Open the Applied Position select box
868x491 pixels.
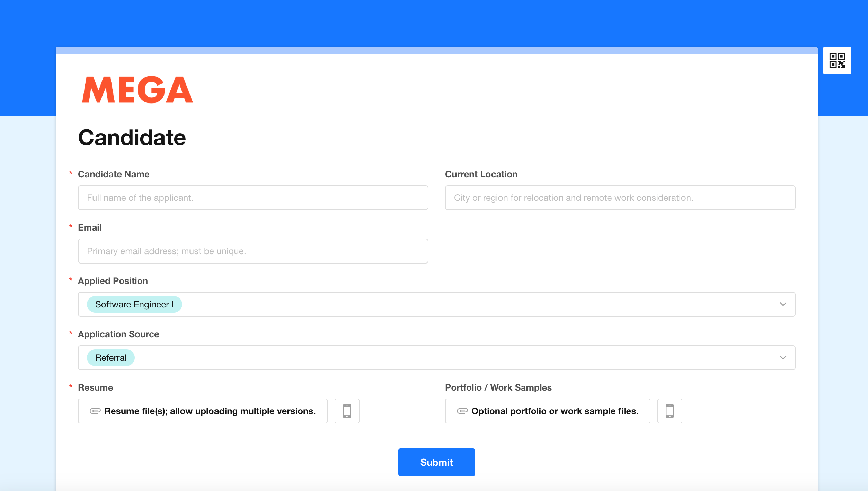[x=436, y=304]
